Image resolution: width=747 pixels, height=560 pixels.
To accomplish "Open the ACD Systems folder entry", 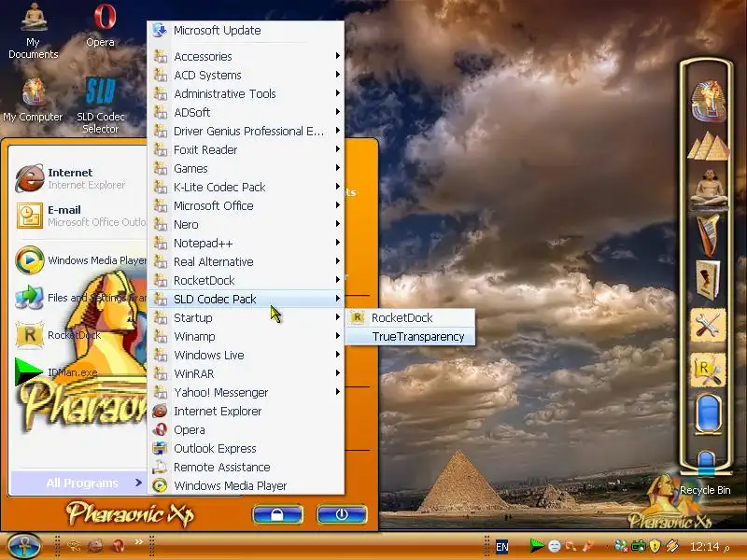I will [x=246, y=75].
